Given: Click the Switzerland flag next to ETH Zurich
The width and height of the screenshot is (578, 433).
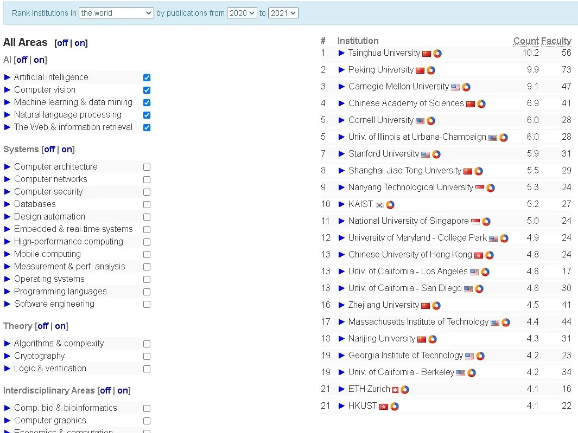Looking at the screenshot, I should coord(395,390).
